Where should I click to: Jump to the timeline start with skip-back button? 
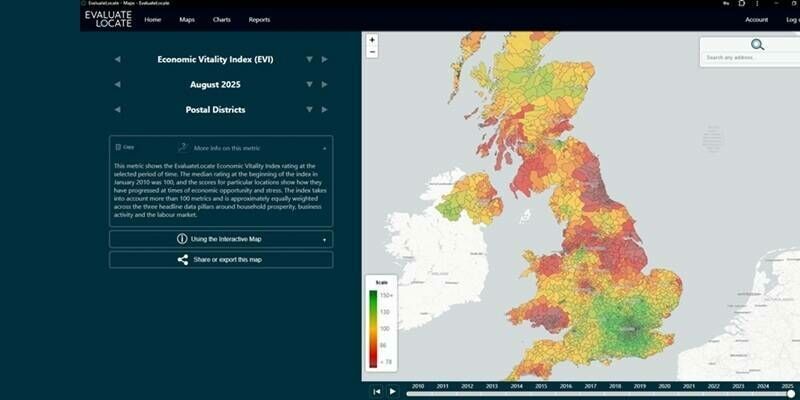click(377, 391)
